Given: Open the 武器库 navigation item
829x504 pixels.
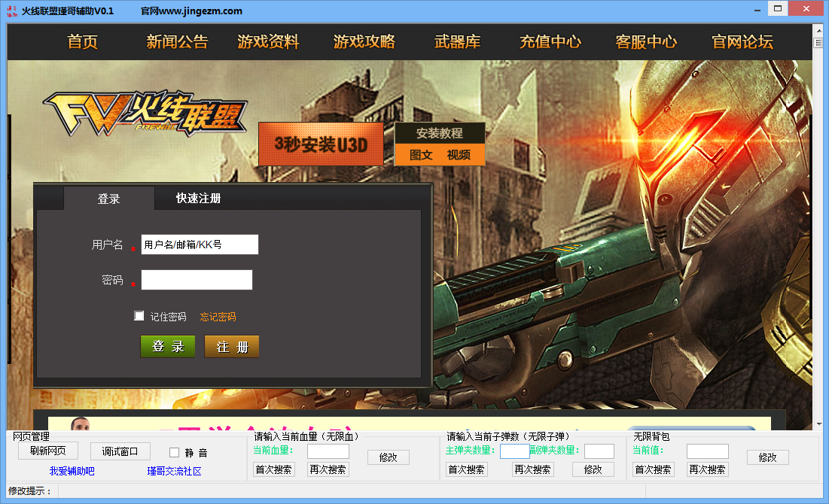Looking at the screenshot, I should coord(457,41).
